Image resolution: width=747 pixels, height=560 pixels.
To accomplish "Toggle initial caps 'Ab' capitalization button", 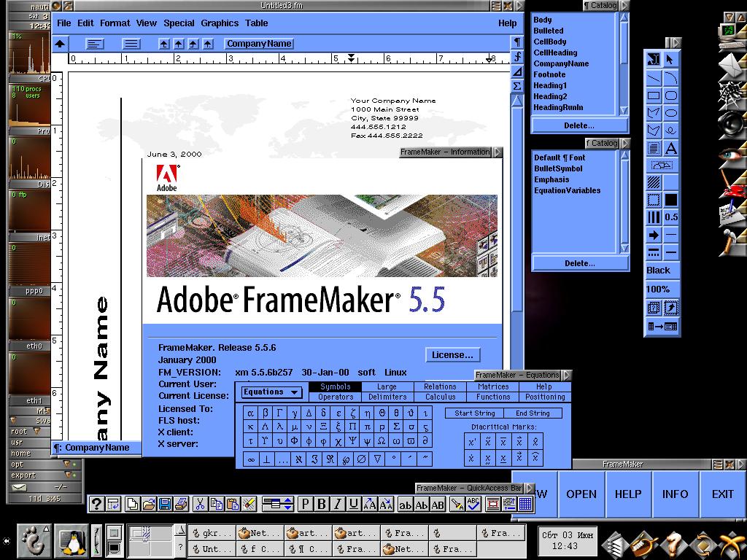I will click(421, 504).
